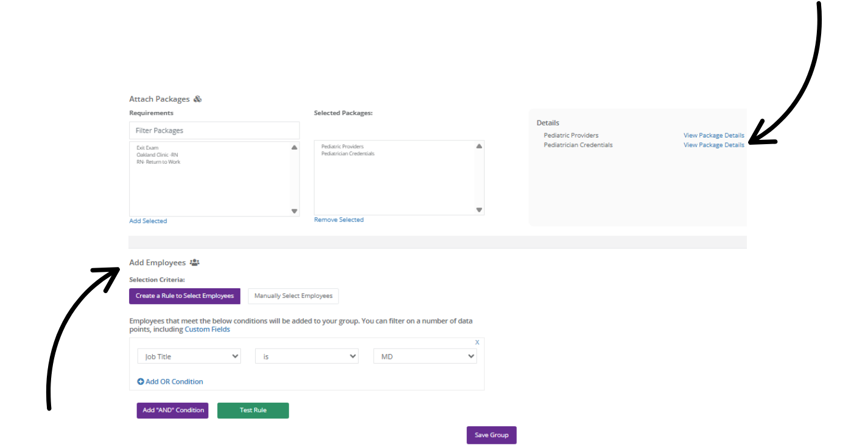Viewport: 868px width, 447px height.
Task: Click Pediatrician Credentials in the Details panel
Action: pos(578,145)
